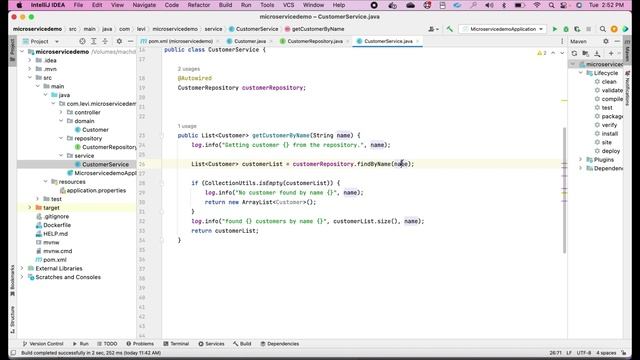Select Dockerfile in project tree
This screenshot has width=640, height=360.
(x=57, y=225)
